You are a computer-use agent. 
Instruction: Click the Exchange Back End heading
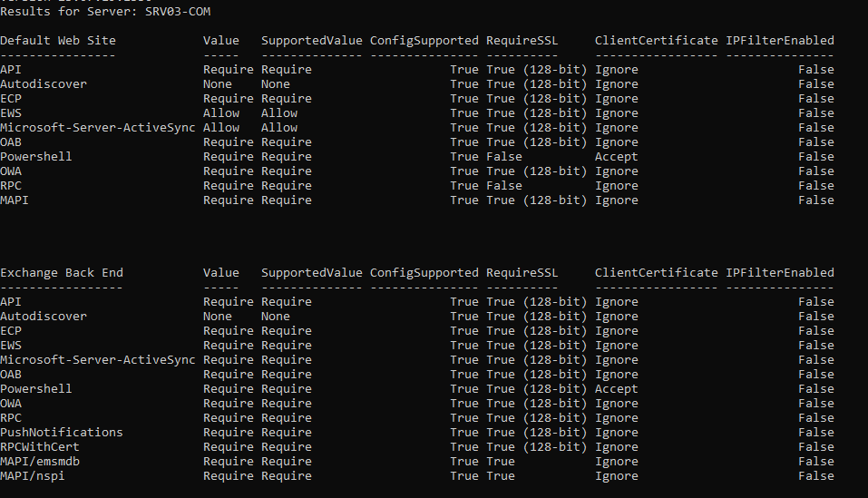(62, 273)
